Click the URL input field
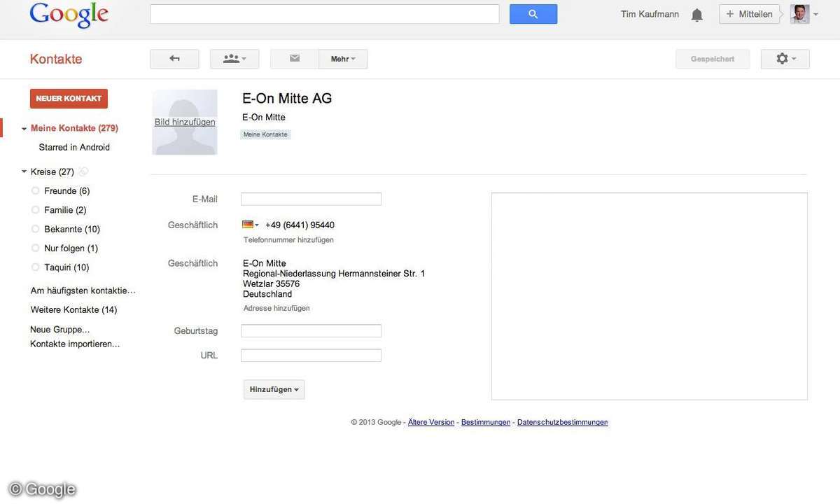The image size is (840, 504). point(311,356)
